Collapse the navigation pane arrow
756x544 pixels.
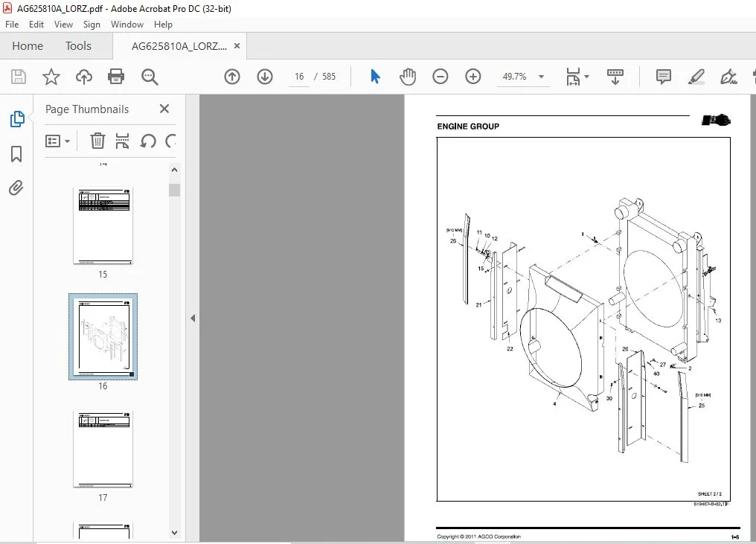pyautogui.click(x=193, y=319)
